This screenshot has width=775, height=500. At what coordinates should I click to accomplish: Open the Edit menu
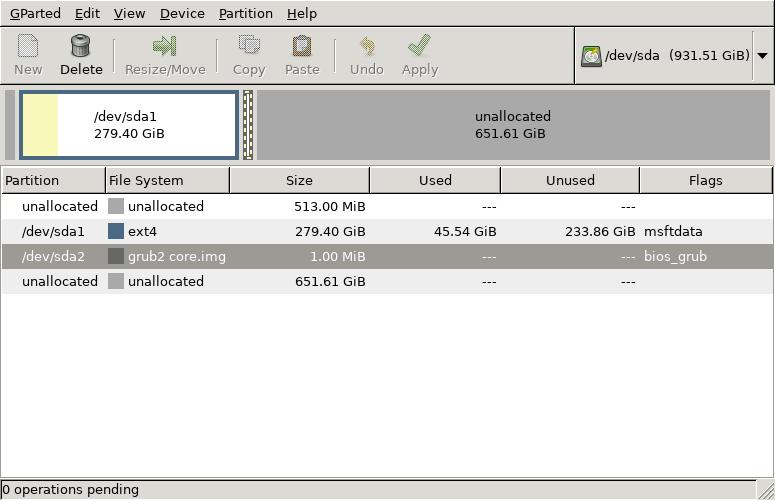87,13
